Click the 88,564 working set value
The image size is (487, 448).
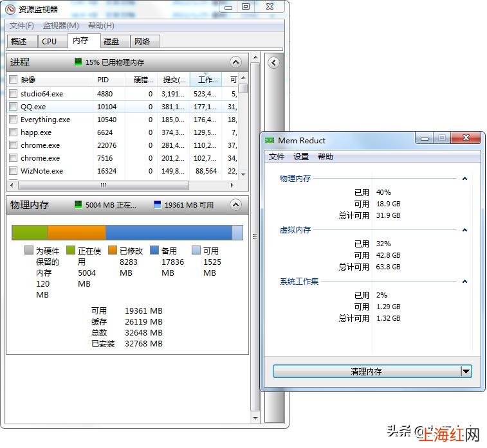point(206,170)
